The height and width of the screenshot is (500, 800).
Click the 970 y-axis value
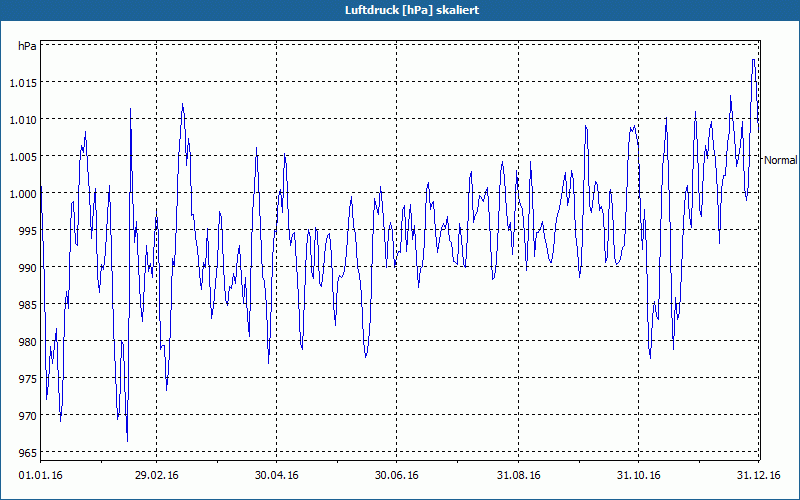[x=28, y=415]
